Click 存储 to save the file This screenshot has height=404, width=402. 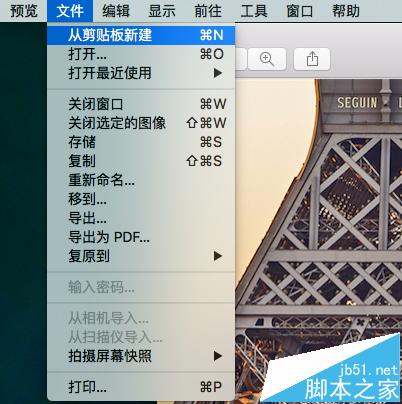coord(141,142)
